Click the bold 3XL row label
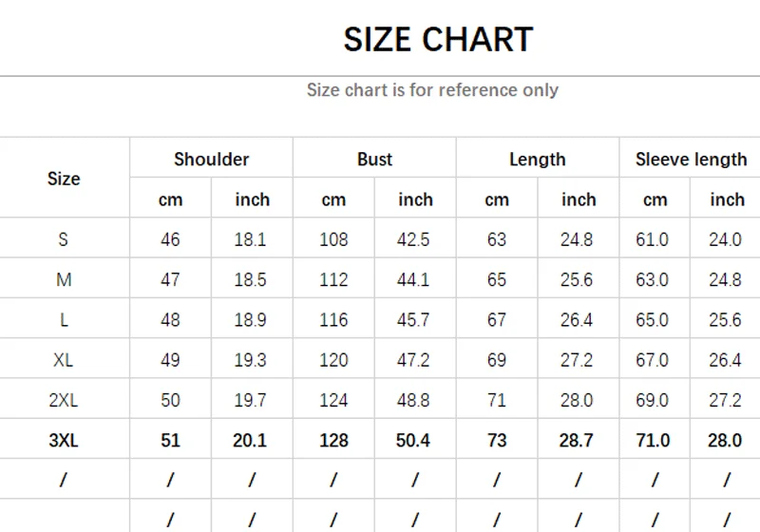The height and width of the screenshot is (532, 760). [x=64, y=440]
